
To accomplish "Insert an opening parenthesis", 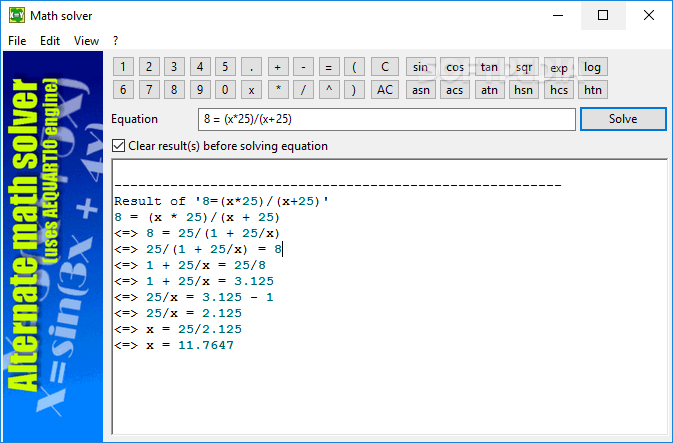I will tap(354, 67).
